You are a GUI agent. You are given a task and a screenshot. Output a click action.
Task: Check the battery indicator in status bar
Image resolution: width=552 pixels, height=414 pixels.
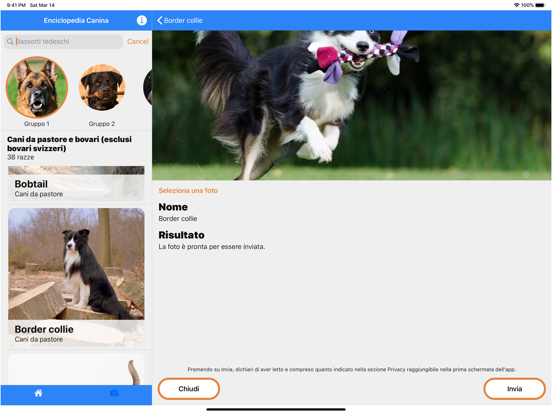pos(540,5)
